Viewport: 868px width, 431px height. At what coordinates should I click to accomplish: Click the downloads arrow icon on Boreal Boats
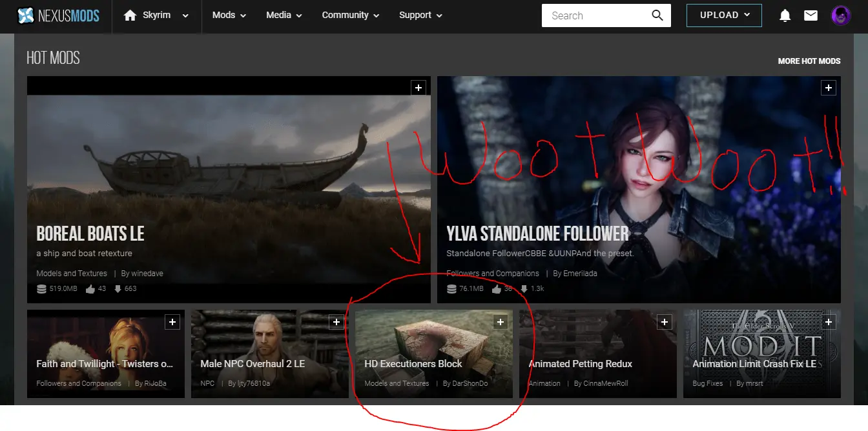coord(118,289)
